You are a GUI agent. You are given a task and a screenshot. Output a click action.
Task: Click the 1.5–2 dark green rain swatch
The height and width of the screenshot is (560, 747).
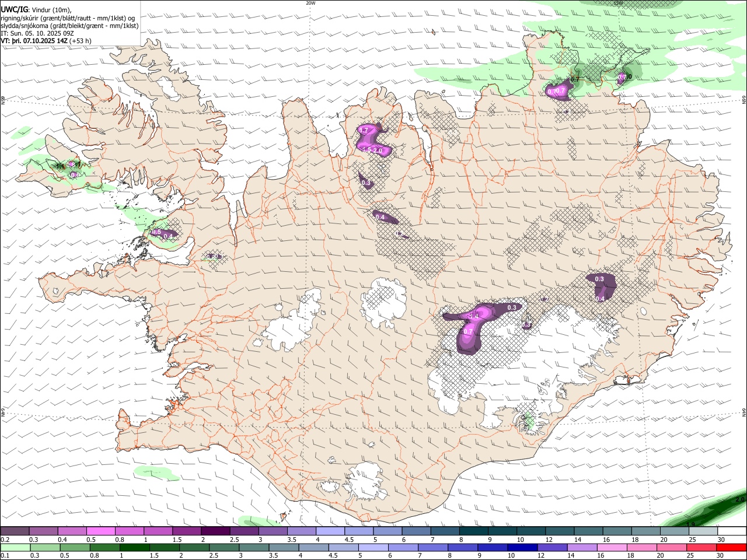tap(164, 548)
